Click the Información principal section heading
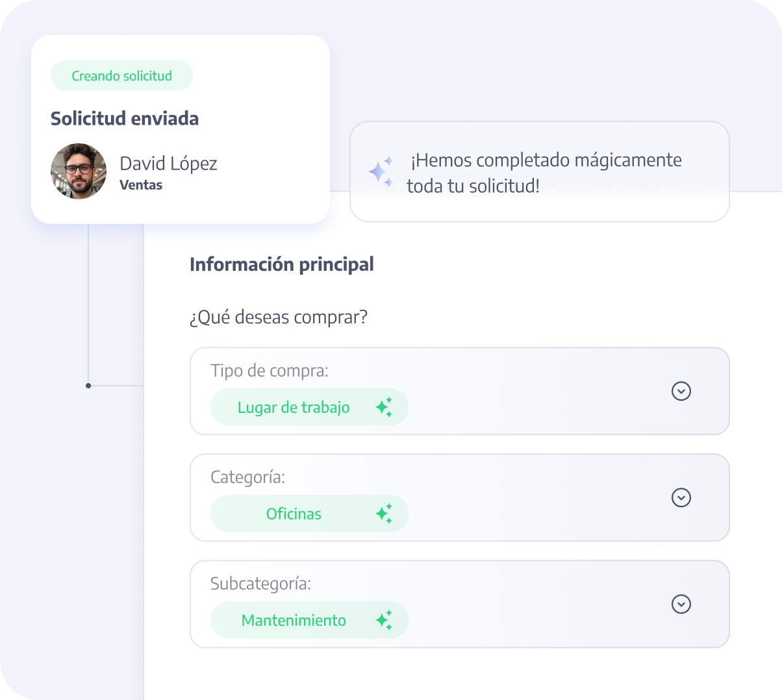The width and height of the screenshot is (782, 700). click(282, 265)
